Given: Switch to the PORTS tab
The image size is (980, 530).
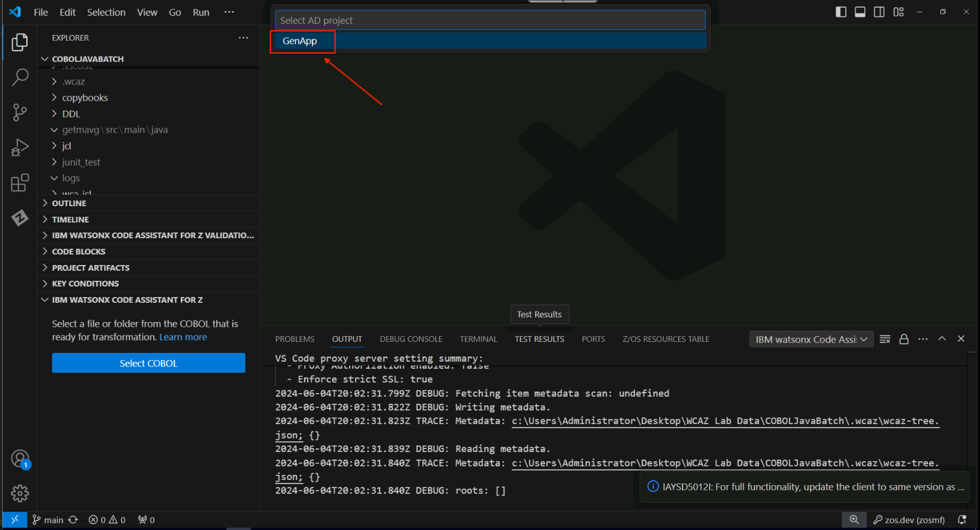Looking at the screenshot, I should (593, 339).
